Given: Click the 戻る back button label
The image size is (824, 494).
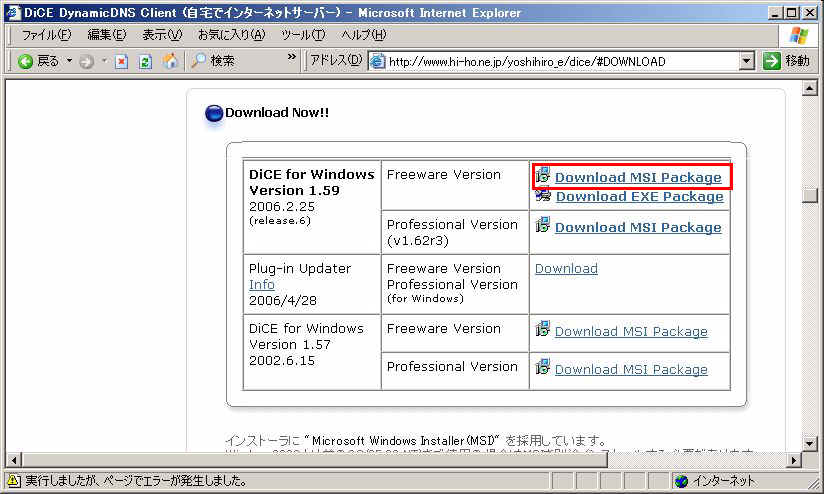Looking at the screenshot, I should pyautogui.click(x=48, y=61).
